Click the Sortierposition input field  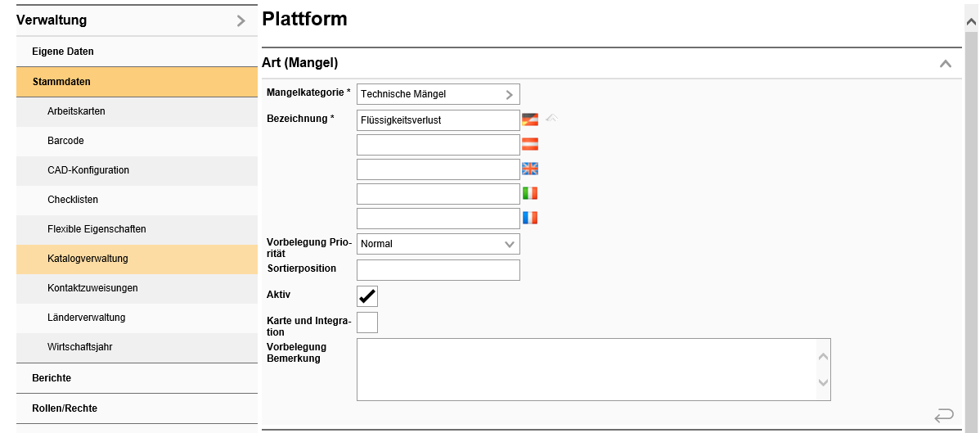coord(438,270)
